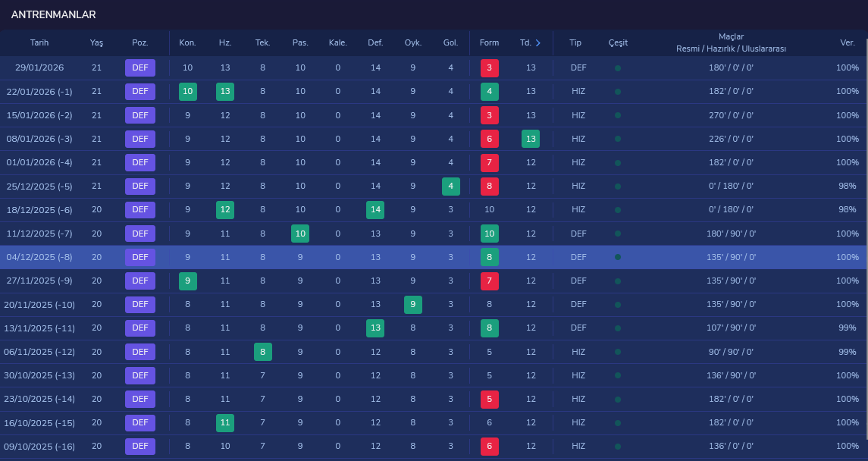Click green Oyk. 9 cell in 20/11/2025 row

413,304
